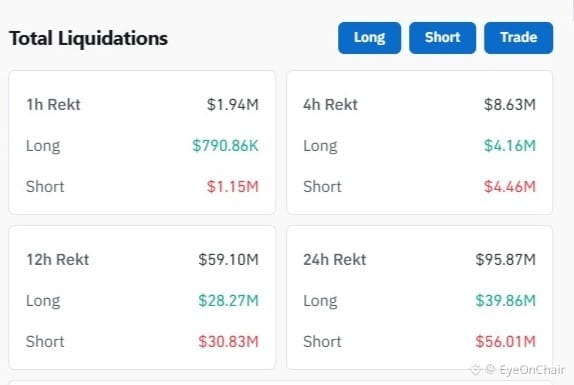This screenshot has width=574, height=385.
Task: Click the $1.94M 1h total value
Action: click(233, 105)
